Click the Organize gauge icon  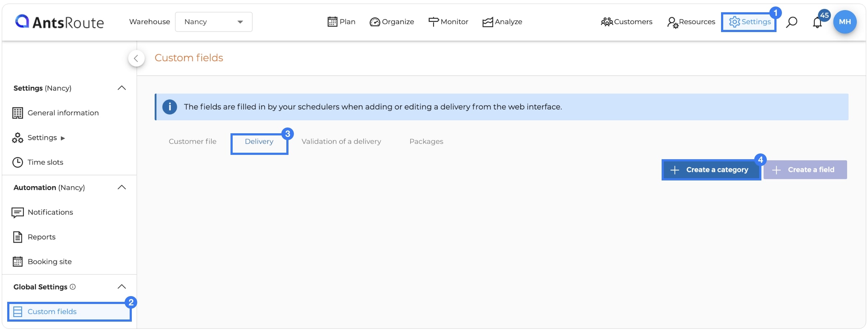[375, 22]
